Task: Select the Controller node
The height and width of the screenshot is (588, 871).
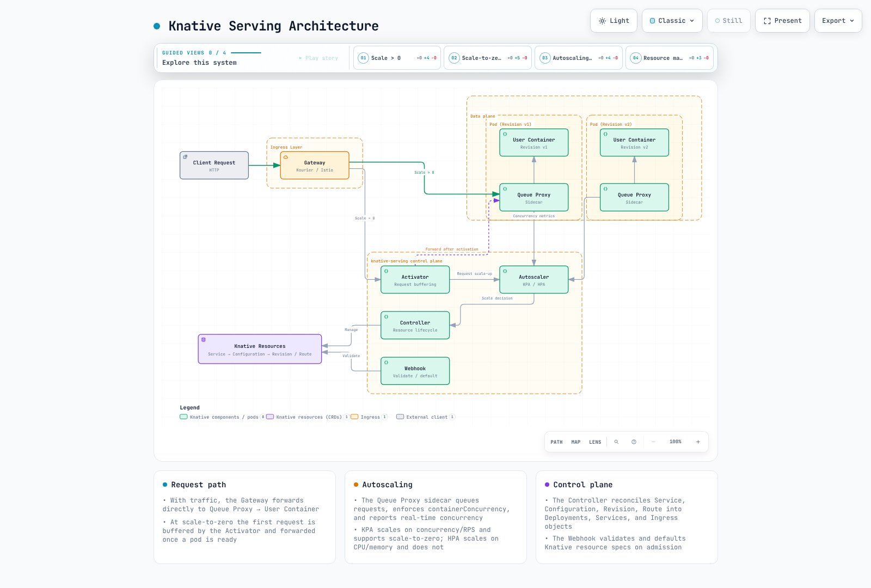Action: (x=415, y=326)
